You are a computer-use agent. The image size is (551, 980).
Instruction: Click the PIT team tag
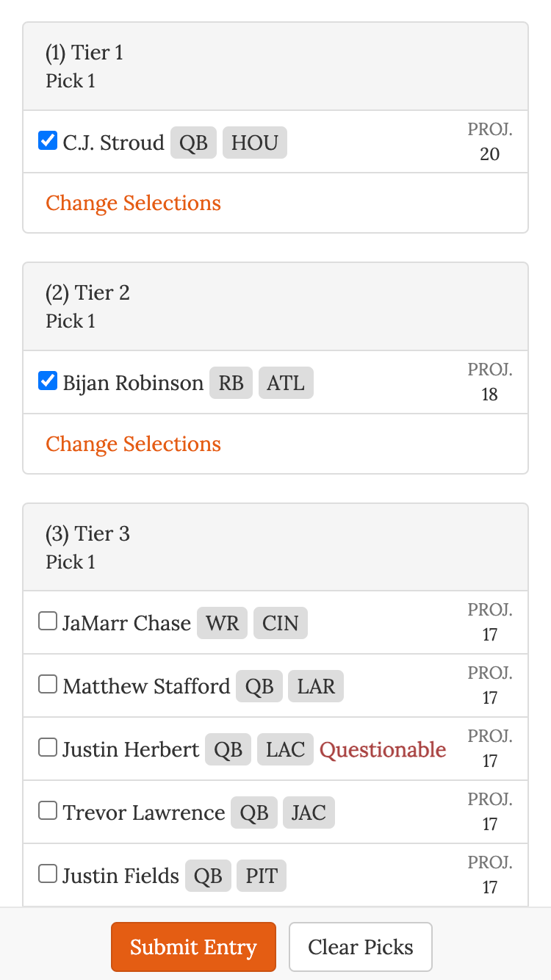coord(262,876)
